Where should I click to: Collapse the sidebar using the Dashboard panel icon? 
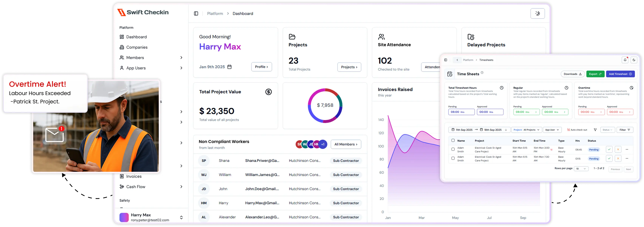point(196,13)
